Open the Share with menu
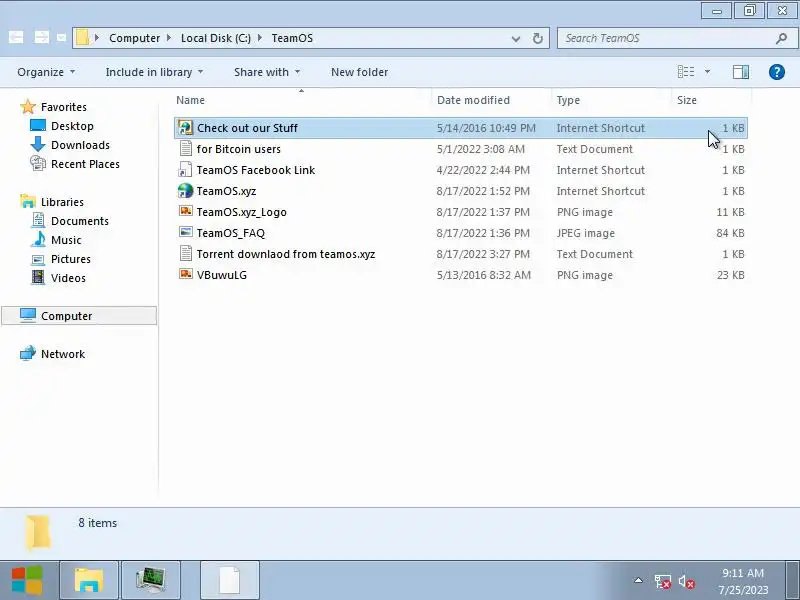 point(267,72)
